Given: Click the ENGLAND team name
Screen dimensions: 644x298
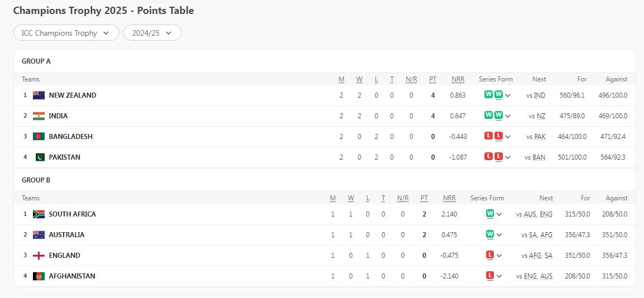Looking at the screenshot, I should 64,256.
